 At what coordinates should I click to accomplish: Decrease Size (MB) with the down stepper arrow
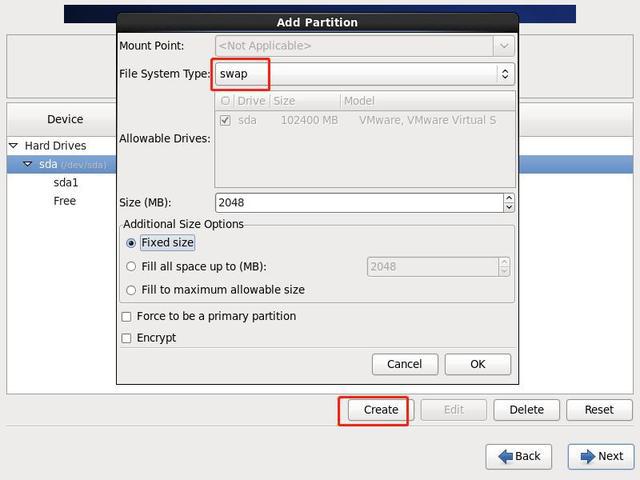[509, 207]
